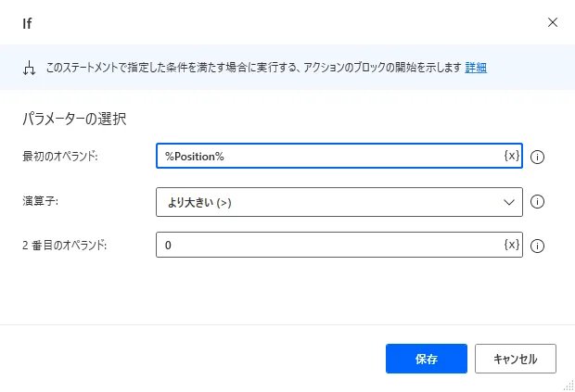Click the 2 番目のオペランド label
Viewport: 575px width, 392px height.
coord(65,245)
